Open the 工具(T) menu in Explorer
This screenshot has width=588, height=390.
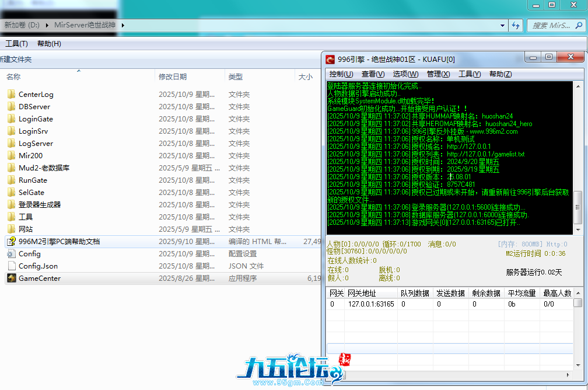16,44
